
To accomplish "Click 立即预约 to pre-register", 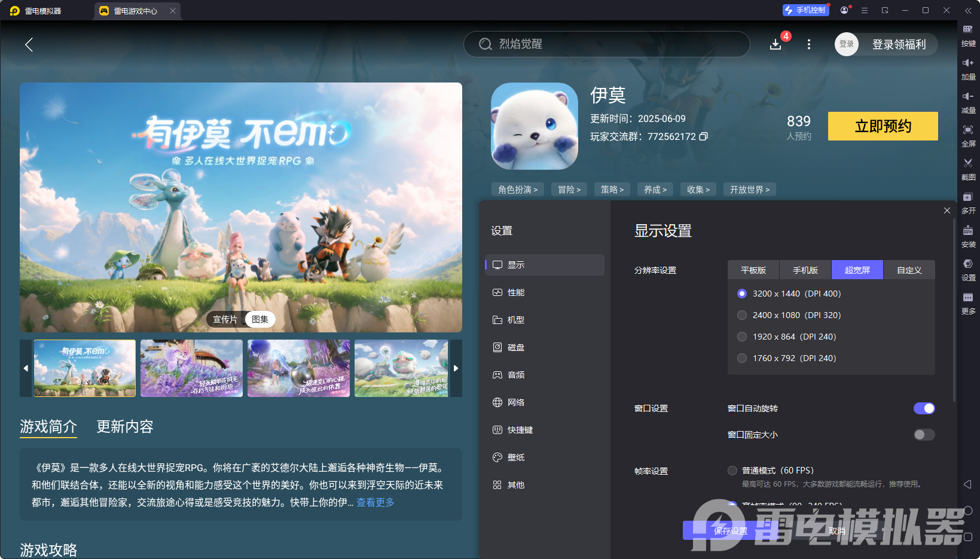I will [883, 126].
